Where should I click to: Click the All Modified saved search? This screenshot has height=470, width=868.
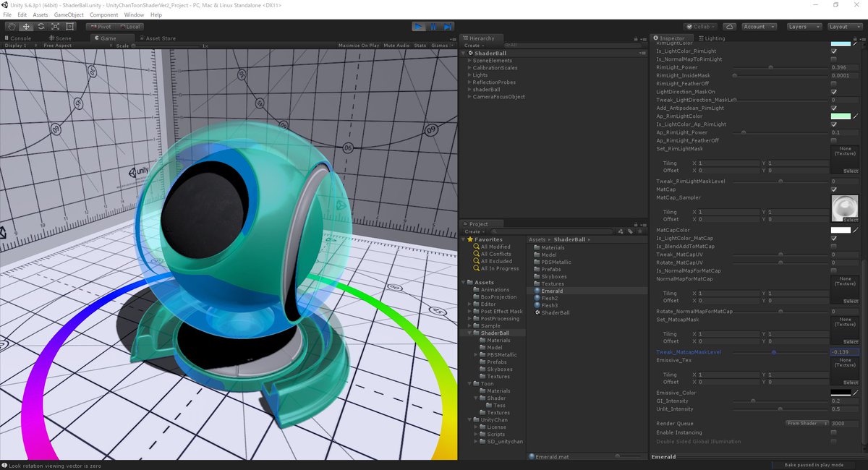[x=495, y=247]
